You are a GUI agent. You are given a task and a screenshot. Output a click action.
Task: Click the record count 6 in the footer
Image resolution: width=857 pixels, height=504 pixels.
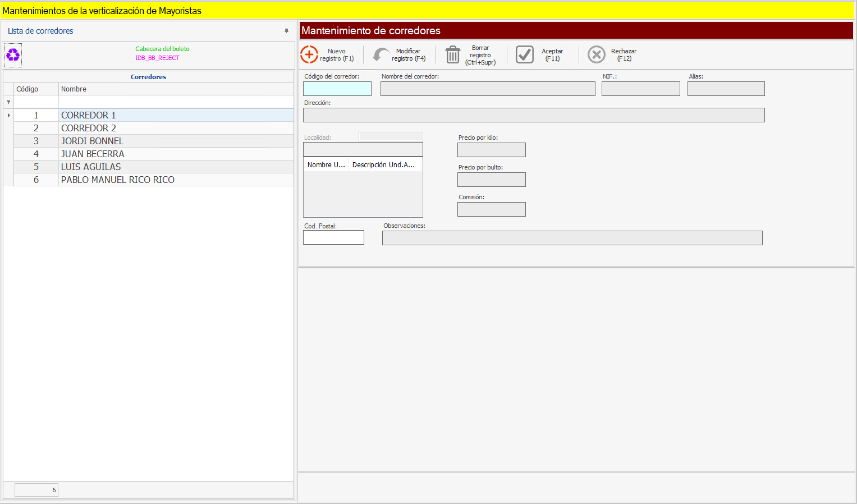tap(36, 490)
